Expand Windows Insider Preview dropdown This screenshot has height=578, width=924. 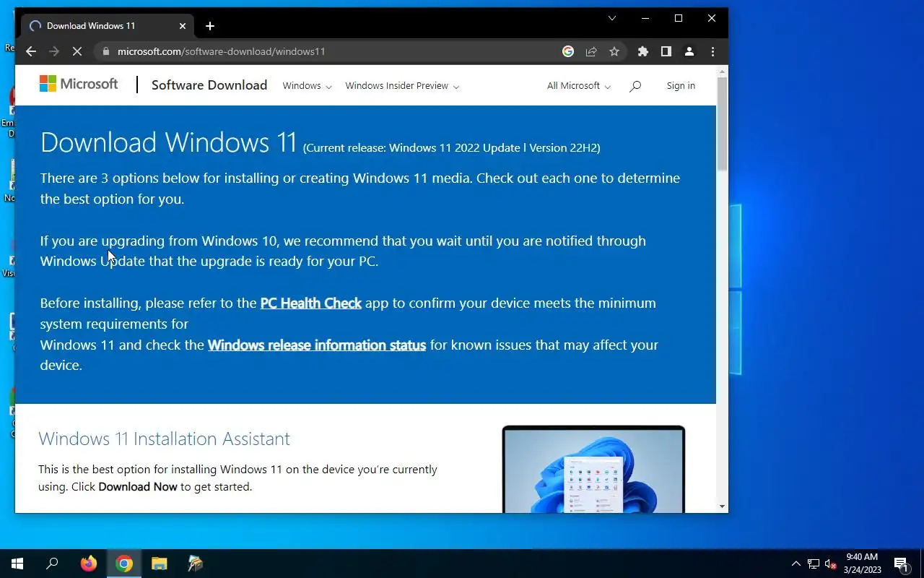coord(402,86)
